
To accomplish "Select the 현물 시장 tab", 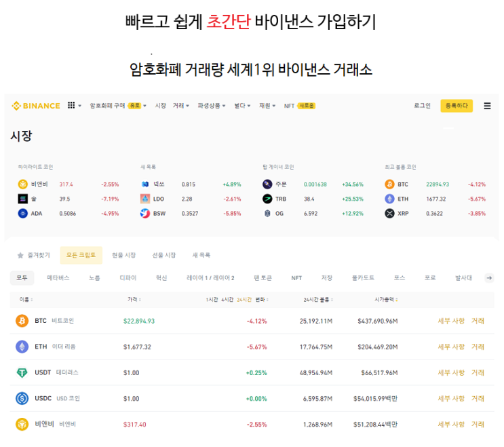I will coord(123,255).
